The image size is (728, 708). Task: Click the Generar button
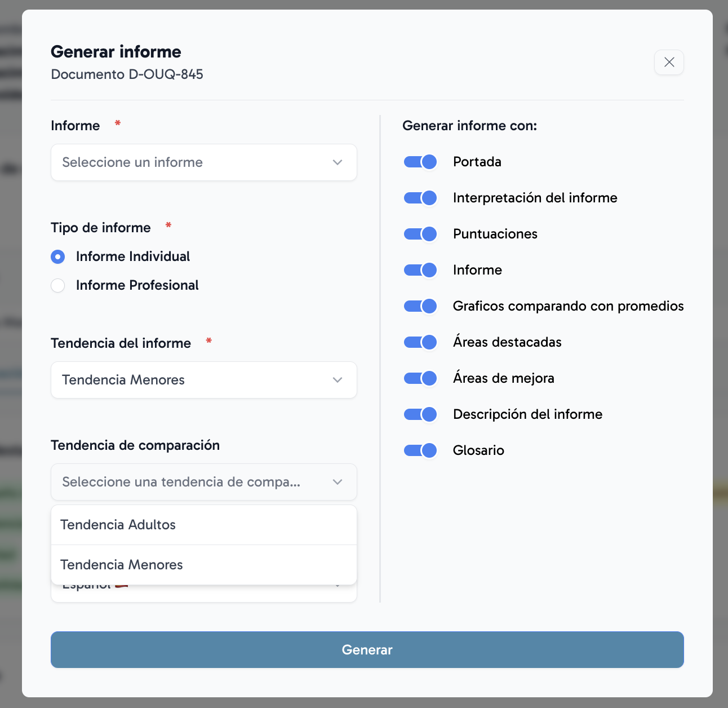click(x=367, y=649)
